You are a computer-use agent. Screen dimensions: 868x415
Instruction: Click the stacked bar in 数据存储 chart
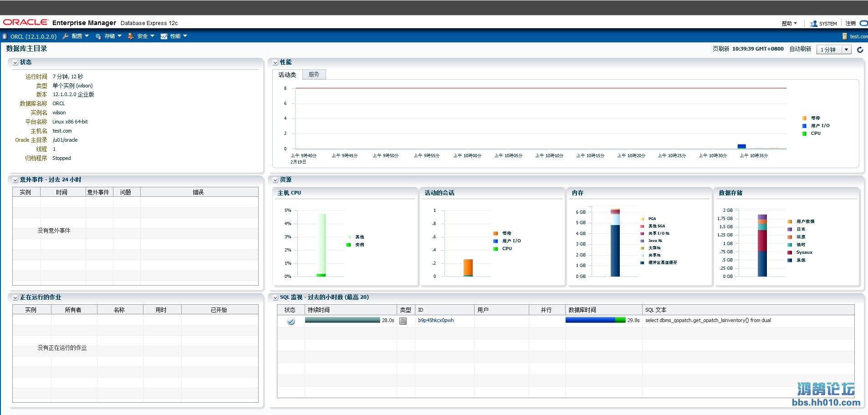[x=762, y=246]
